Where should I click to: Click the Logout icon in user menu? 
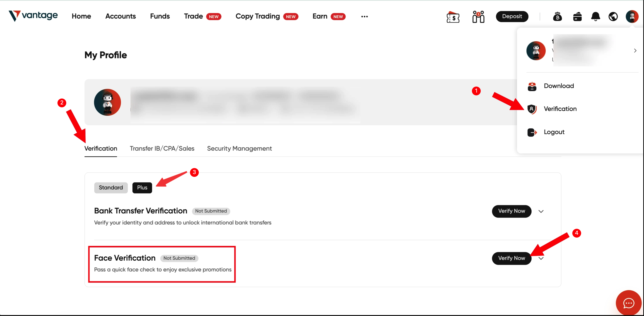click(x=532, y=132)
